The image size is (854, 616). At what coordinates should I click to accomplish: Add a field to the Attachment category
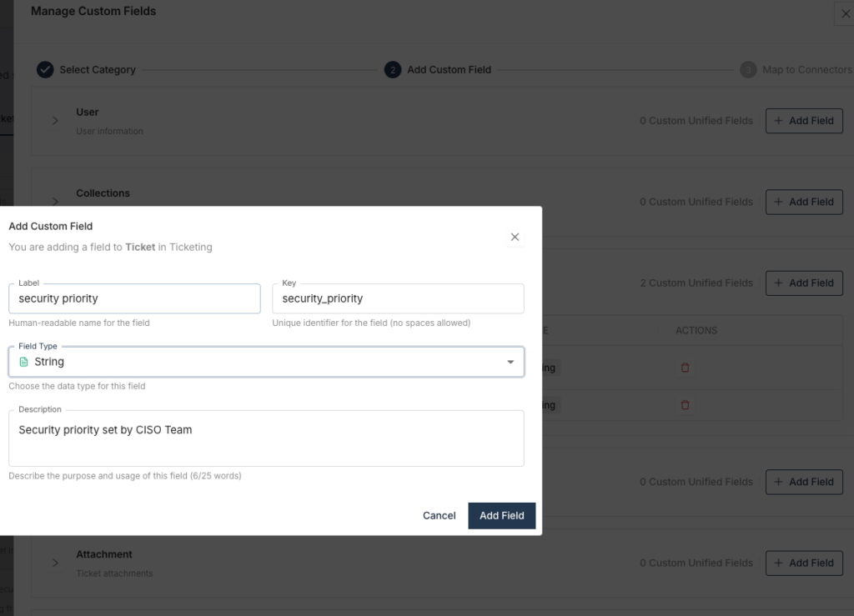click(x=804, y=563)
